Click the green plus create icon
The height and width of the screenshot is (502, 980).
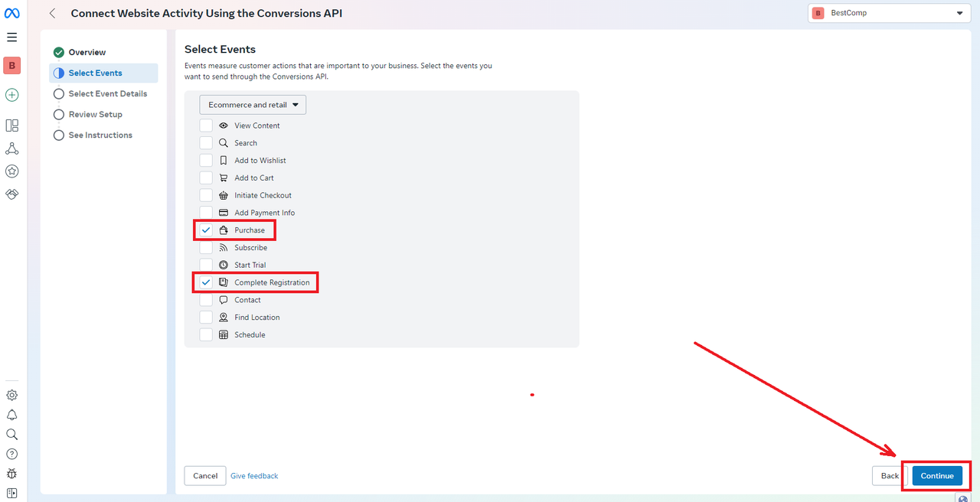coord(11,95)
